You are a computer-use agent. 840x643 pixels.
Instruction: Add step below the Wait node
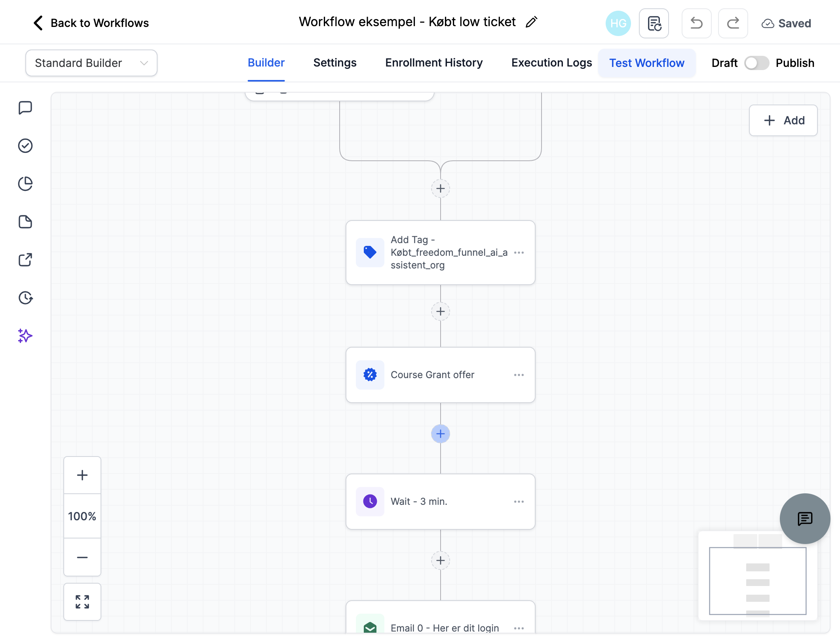tap(441, 561)
